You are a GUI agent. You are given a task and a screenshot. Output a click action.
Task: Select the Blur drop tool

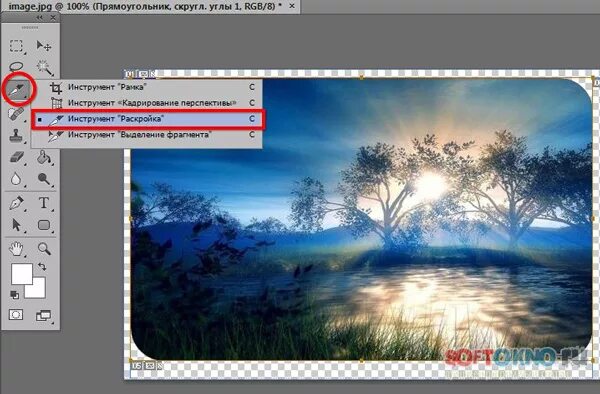pyautogui.click(x=16, y=179)
